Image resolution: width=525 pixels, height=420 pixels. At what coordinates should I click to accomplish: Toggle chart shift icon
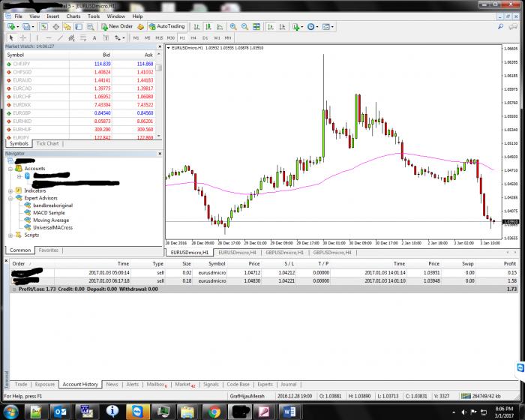click(282, 26)
